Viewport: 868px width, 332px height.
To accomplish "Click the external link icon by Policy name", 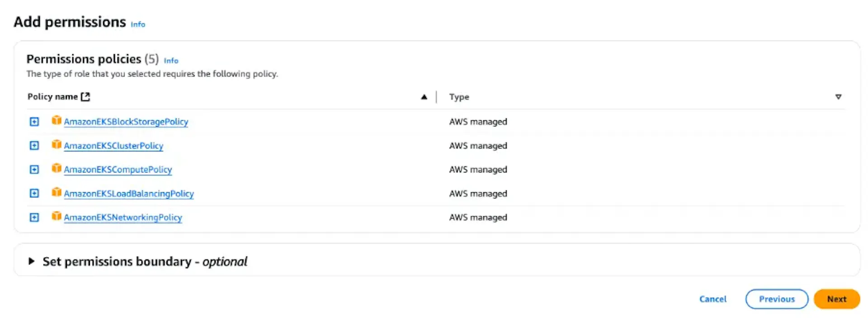I will pyautogui.click(x=85, y=97).
